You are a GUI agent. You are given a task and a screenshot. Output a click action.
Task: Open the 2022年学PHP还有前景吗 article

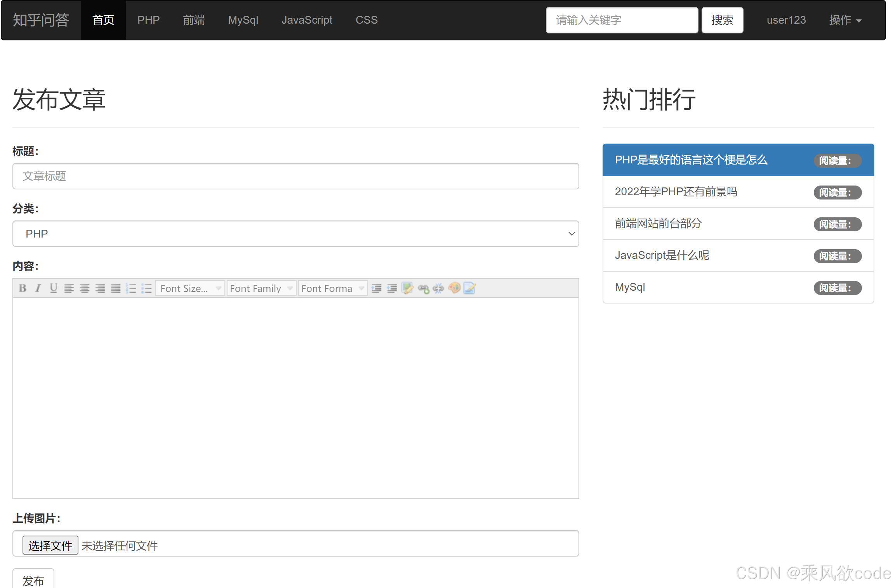(676, 192)
